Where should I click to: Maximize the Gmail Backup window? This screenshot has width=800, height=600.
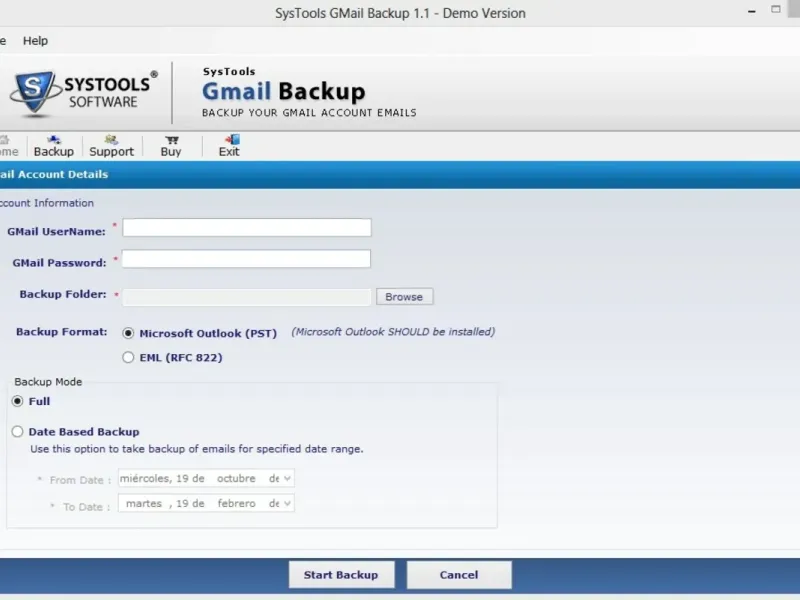pos(776,9)
